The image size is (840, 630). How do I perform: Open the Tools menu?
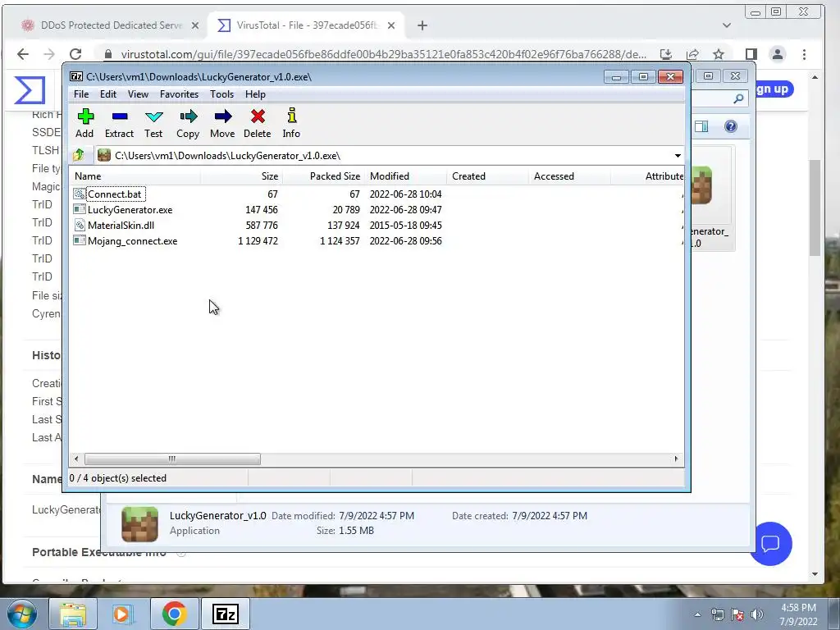click(x=221, y=94)
